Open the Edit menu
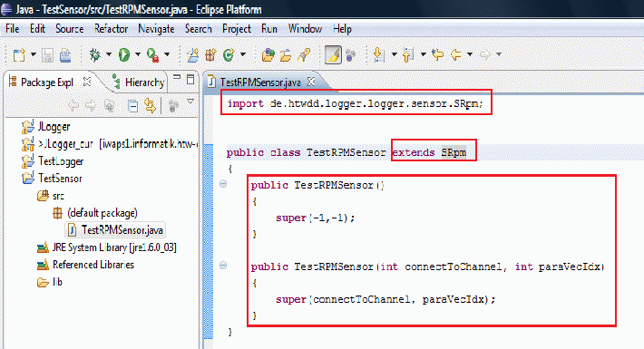644x349 pixels. click(x=37, y=29)
